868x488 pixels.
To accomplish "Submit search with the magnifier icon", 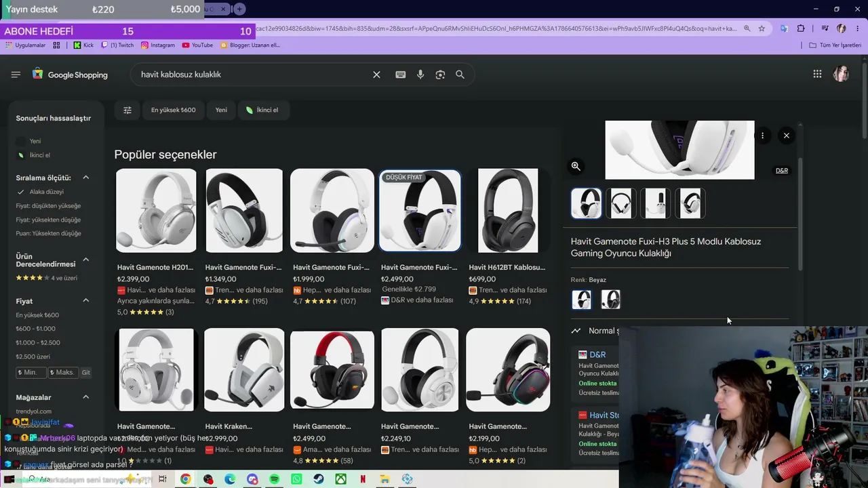I will (460, 75).
